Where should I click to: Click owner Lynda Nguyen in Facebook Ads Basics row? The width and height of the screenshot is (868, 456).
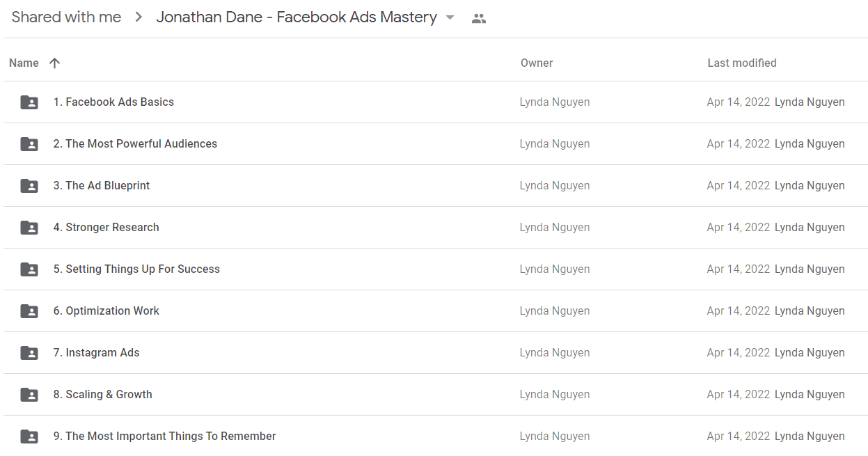pos(555,102)
